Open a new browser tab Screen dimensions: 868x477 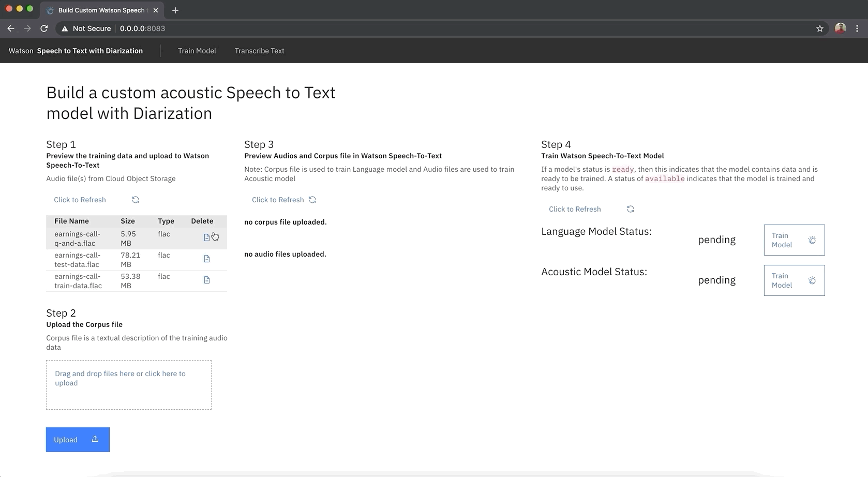[175, 10]
